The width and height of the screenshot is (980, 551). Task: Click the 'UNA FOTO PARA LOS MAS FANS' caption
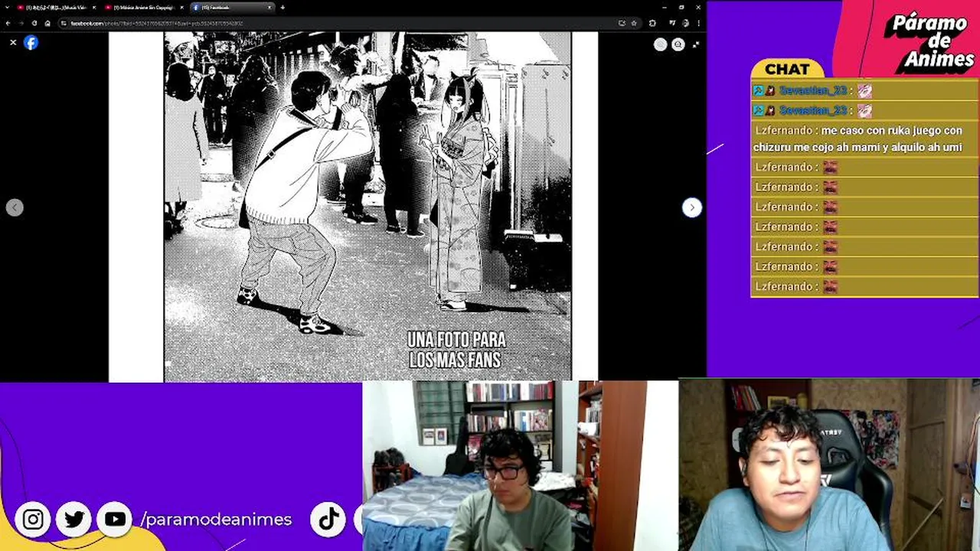point(456,349)
